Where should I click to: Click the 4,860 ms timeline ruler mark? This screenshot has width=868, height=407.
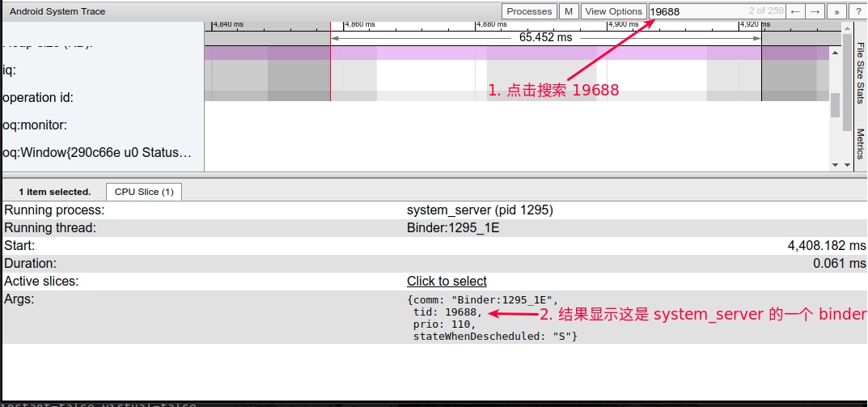(x=358, y=24)
